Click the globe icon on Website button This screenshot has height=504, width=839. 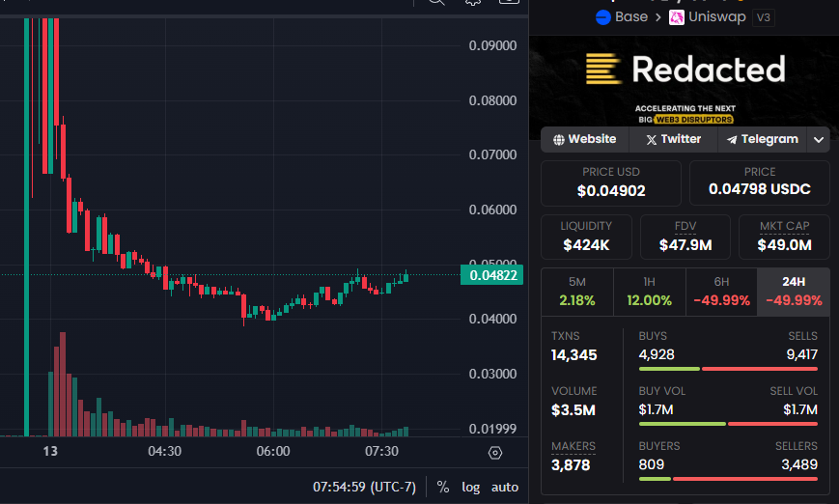tap(559, 140)
